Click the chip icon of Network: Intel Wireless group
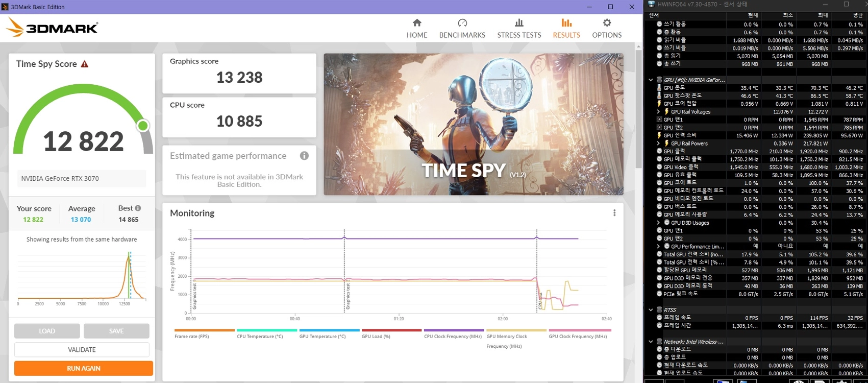The height and width of the screenshot is (383, 868). 659,342
